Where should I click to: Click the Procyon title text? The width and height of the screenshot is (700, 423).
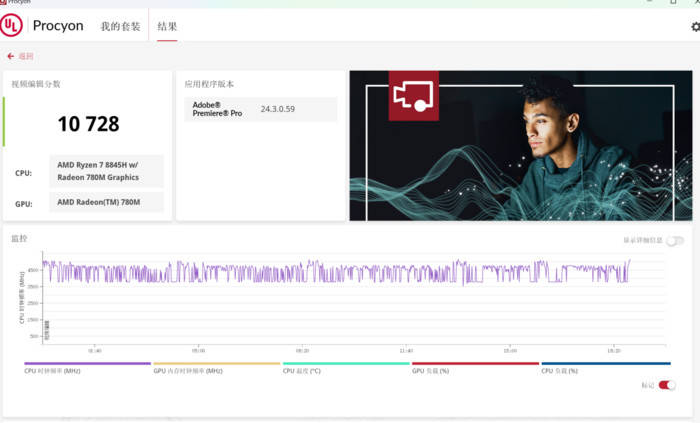[58, 25]
